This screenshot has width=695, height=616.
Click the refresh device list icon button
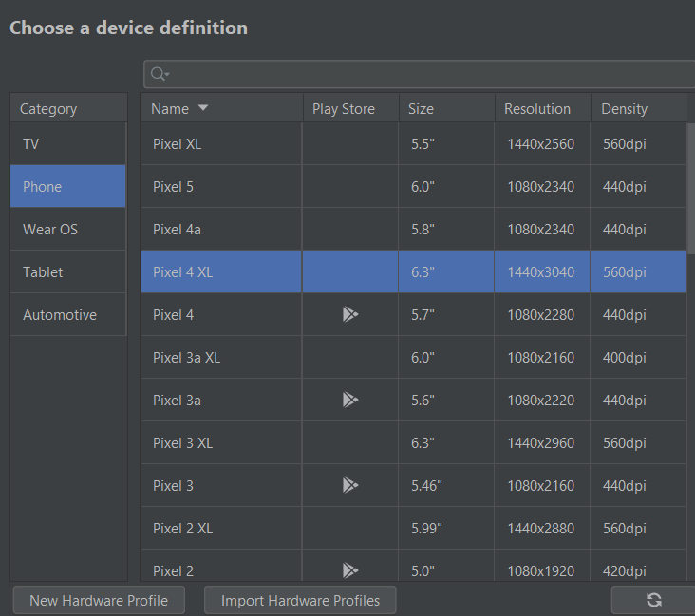point(653,599)
